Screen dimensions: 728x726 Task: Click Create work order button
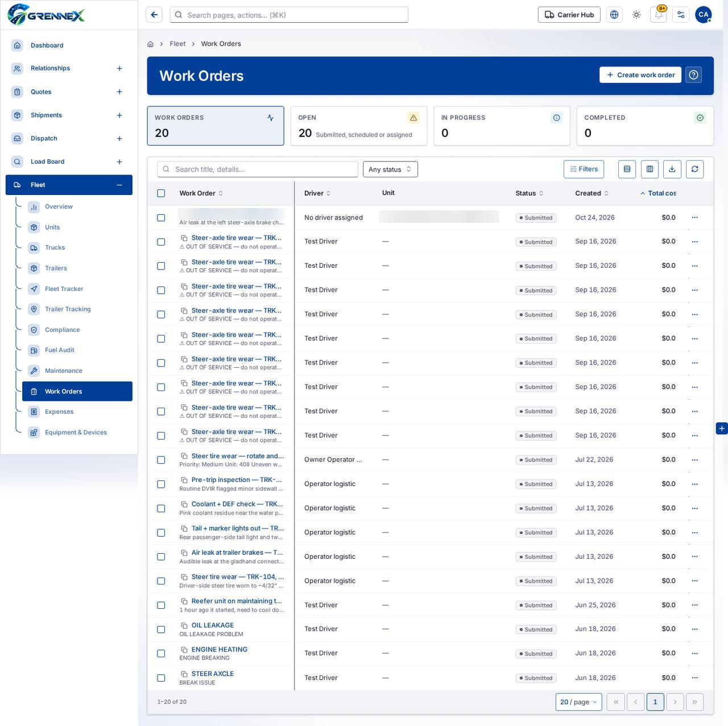640,75
